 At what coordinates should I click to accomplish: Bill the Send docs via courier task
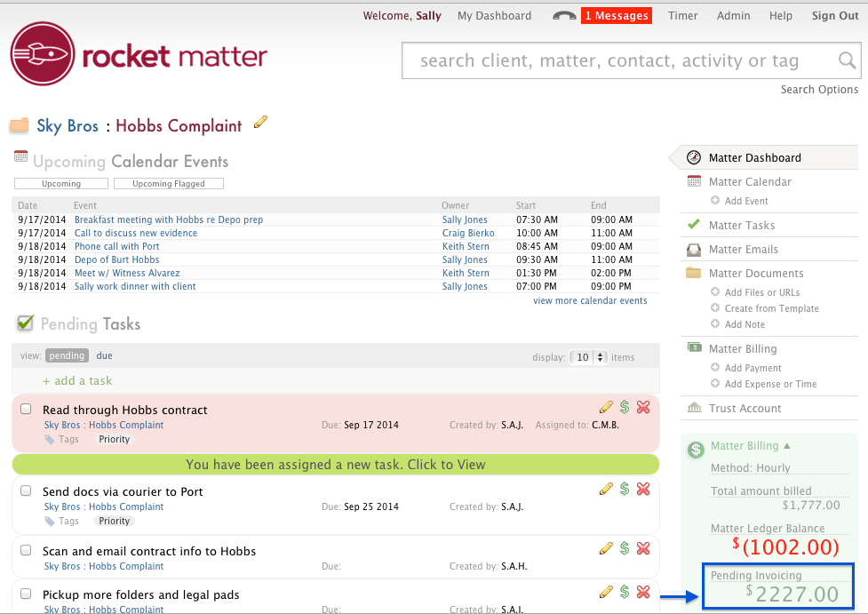pos(625,489)
